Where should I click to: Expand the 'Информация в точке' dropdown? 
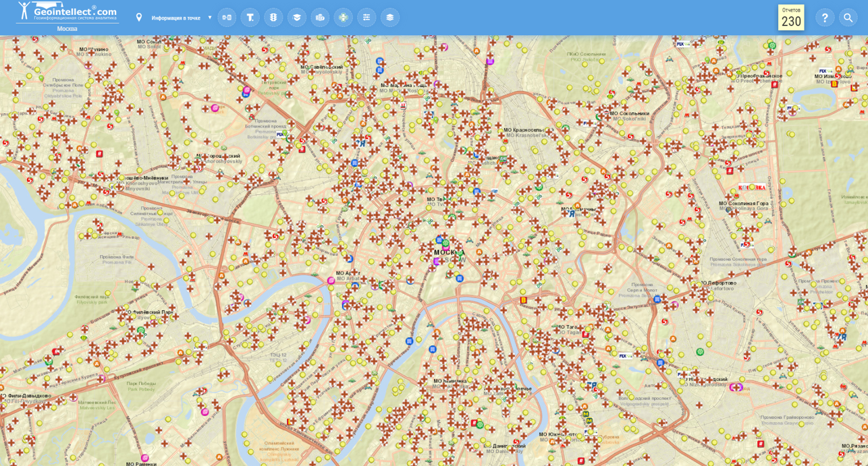[x=209, y=18]
